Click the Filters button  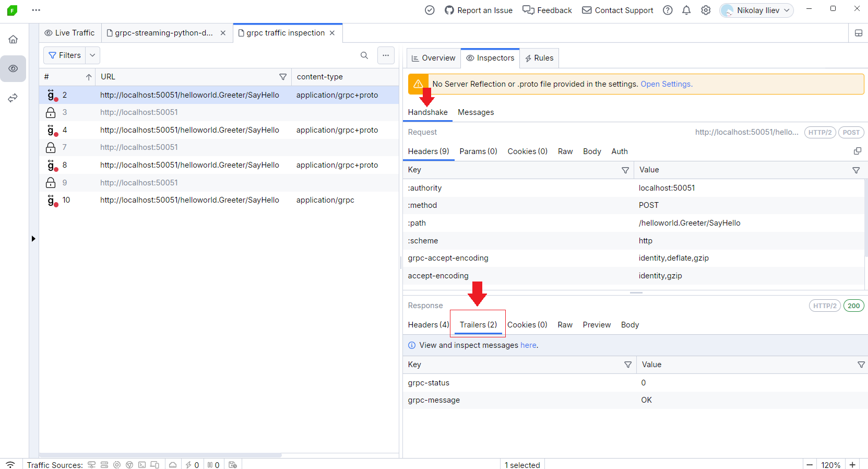[65, 55]
